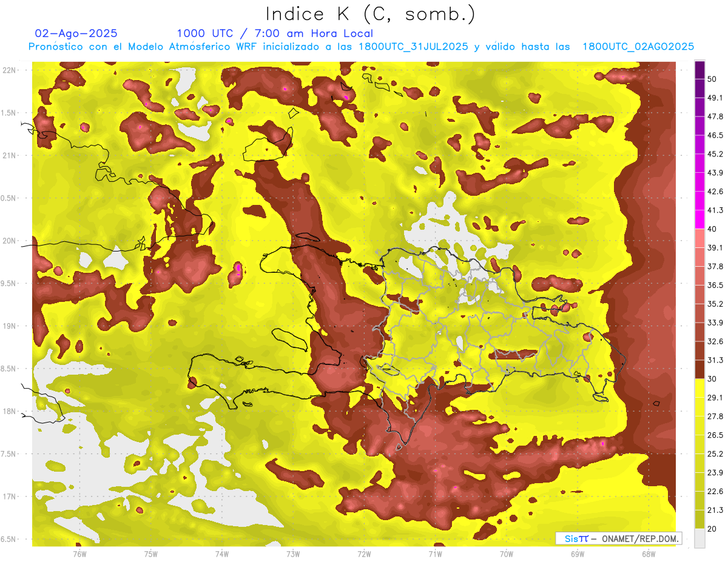Click the '68W' longitude label

click(648, 554)
